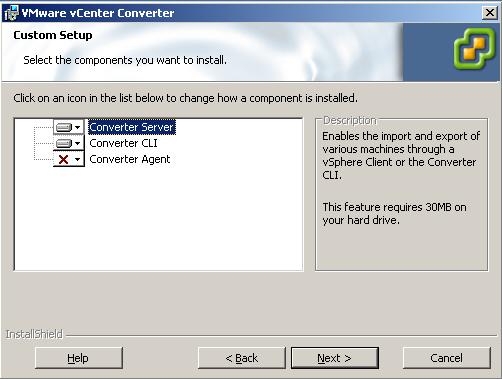The height and width of the screenshot is (379, 502).
Task: Click the Help button
Action: 79,358
